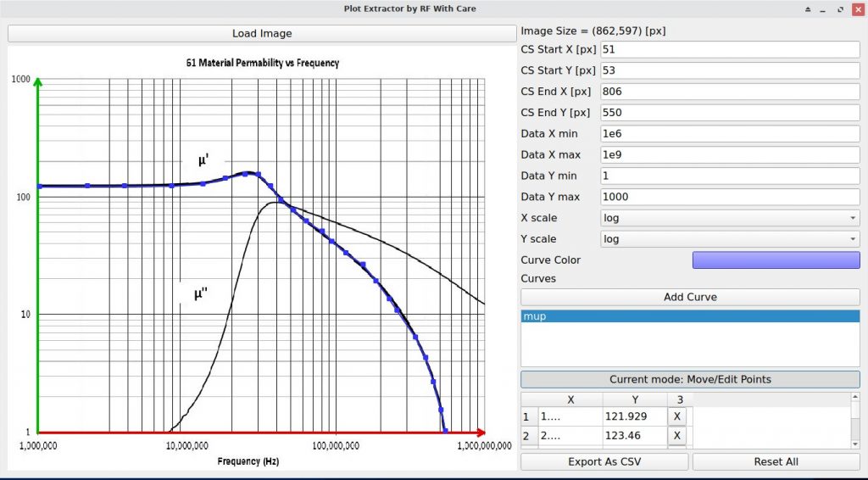Screen dimensions: 868x480
Task: Click the CS Start X input field
Action: tap(730, 50)
